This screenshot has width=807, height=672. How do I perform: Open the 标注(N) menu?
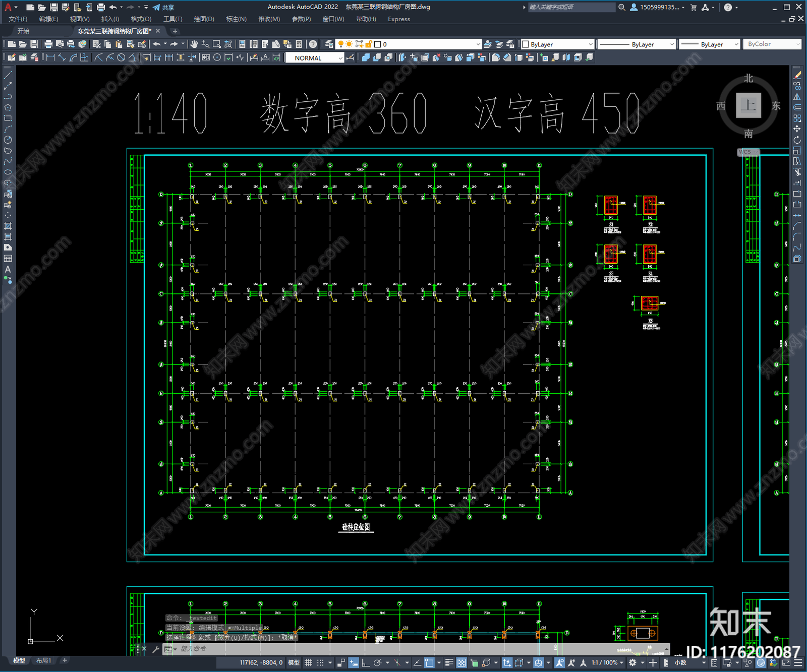coord(236,19)
